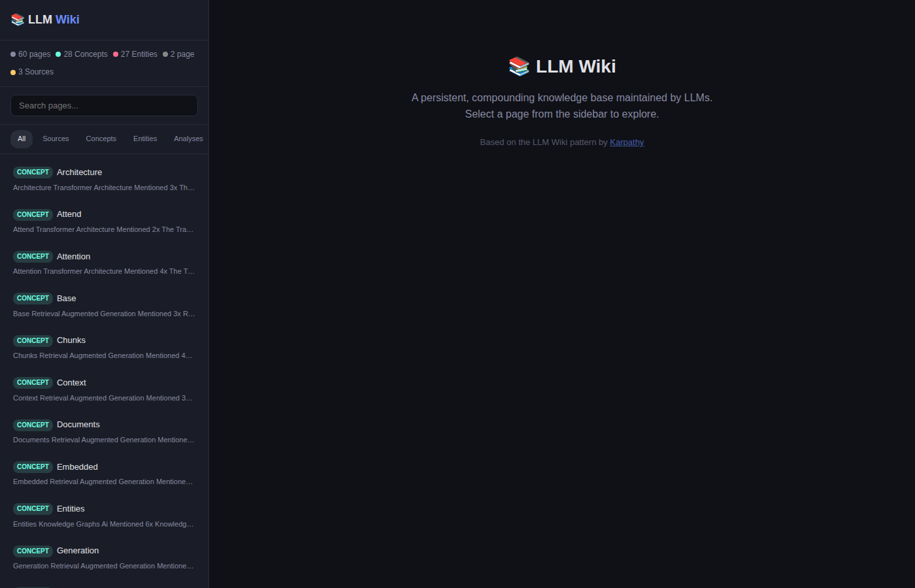Click the yellow dot beside 3 Sources
Viewport: 915px width, 588px height.
[x=13, y=73]
